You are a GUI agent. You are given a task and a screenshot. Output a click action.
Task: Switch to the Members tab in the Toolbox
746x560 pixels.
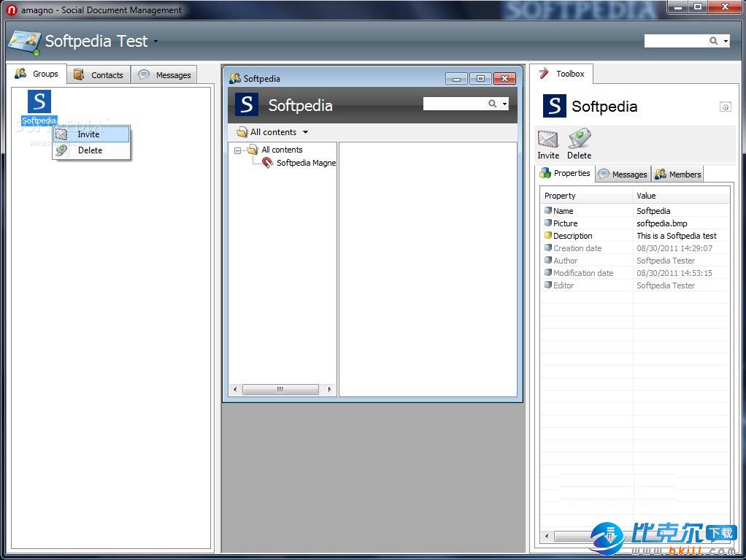[x=678, y=174]
